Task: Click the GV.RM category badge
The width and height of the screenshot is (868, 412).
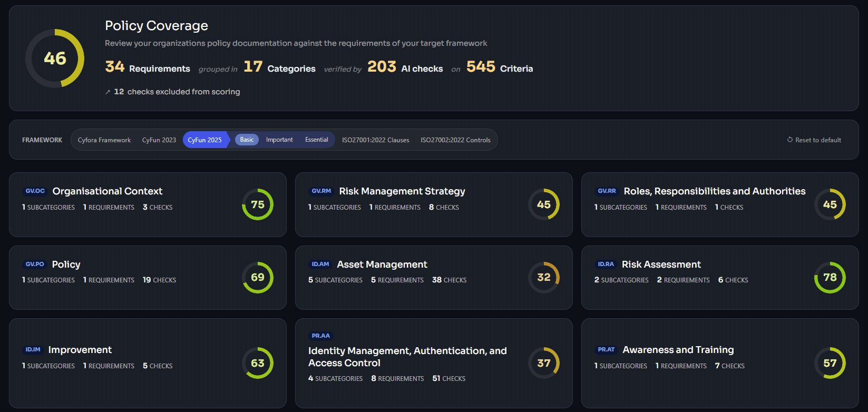Action: (321, 191)
